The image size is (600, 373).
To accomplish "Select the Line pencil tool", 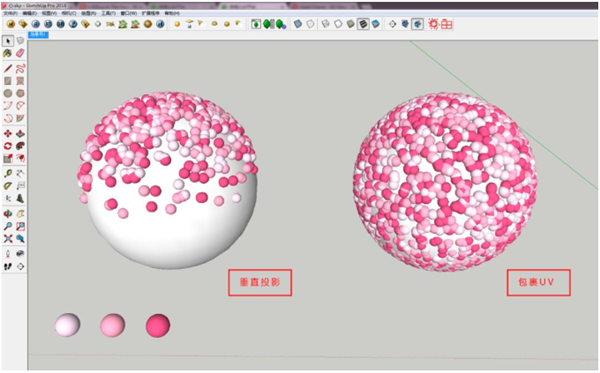I will 8,69.
